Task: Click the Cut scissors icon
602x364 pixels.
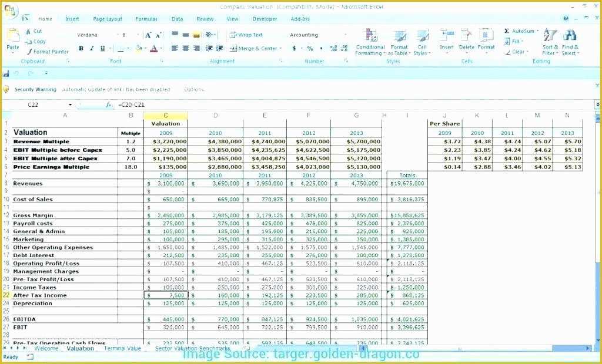Action: point(28,32)
